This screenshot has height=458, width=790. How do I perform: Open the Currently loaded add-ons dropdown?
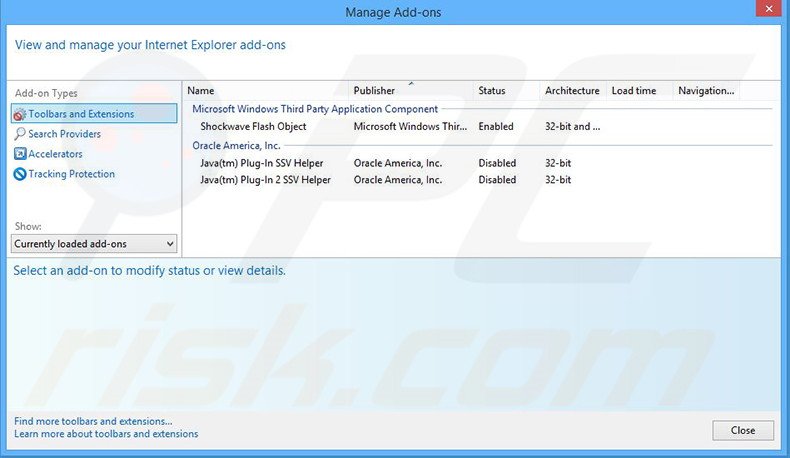pyautogui.click(x=94, y=244)
